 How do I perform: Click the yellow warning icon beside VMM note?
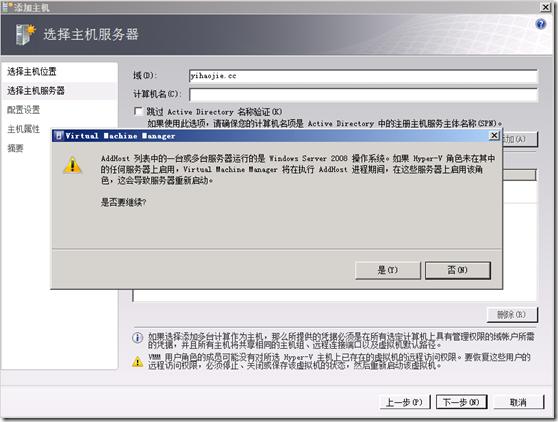(138, 362)
